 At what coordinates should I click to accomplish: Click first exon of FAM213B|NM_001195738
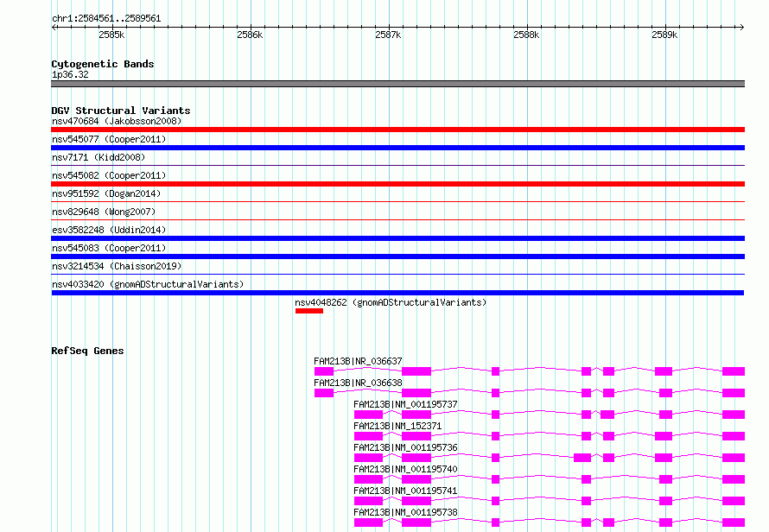(x=368, y=522)
